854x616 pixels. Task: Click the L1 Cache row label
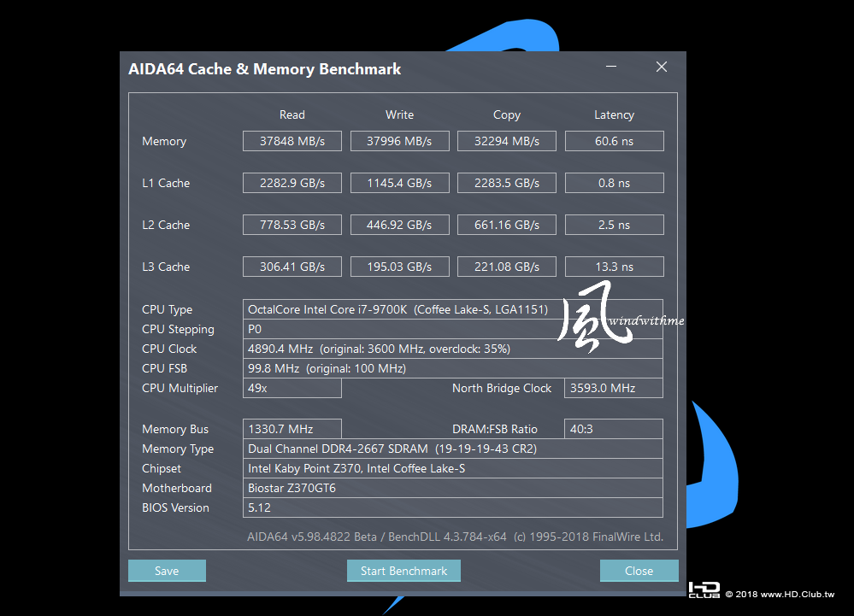point(166,183)
